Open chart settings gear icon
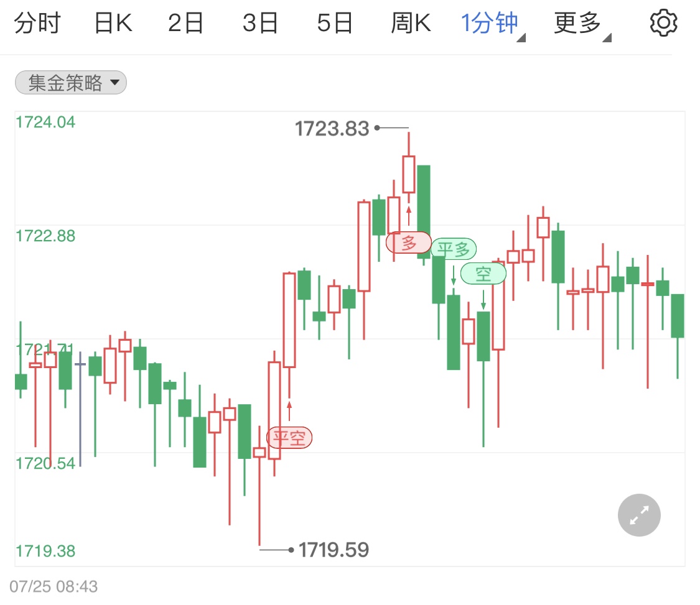 tap(663, 24)
